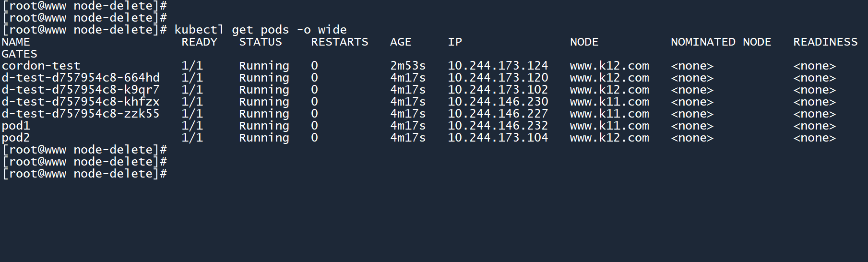Click IP address 10.244.173.124
This screenshot has width=868, height=262.
(498, 66)
